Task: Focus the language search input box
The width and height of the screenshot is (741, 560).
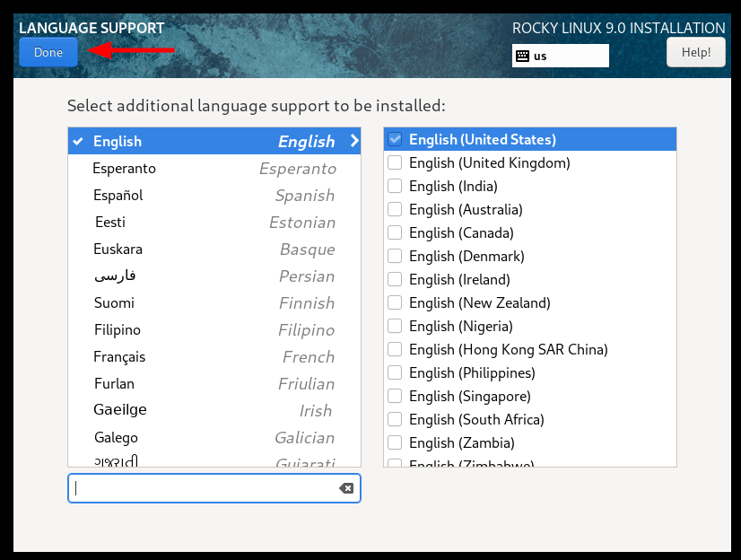Action: coord(214,488)
